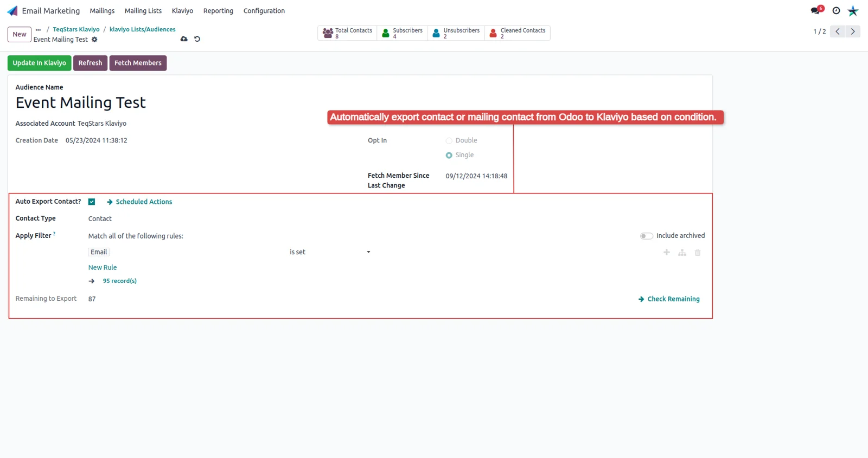Click the Fetch Member Since date field
This screenshot has height=458, width=868.
[x=477, y=176]
